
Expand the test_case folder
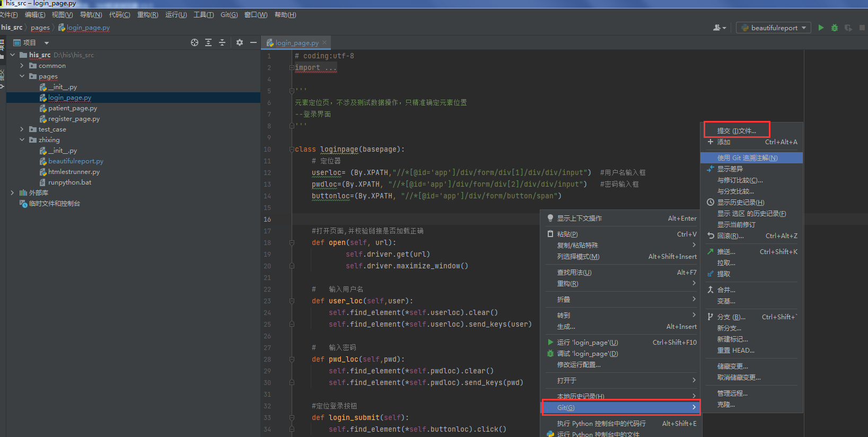(22, 129)
